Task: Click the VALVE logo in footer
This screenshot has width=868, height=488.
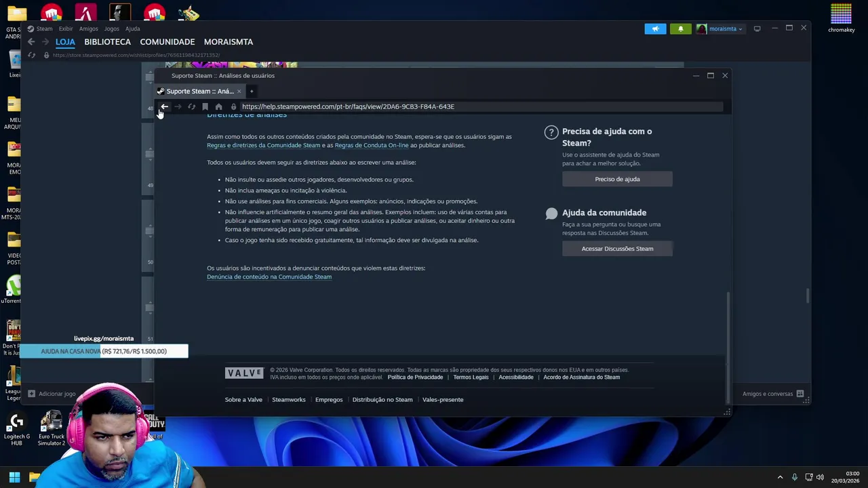Action: [244, 373]
